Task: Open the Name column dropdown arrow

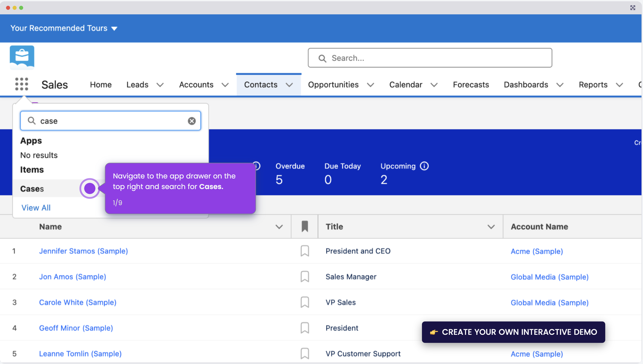Action: click(278, 226)
